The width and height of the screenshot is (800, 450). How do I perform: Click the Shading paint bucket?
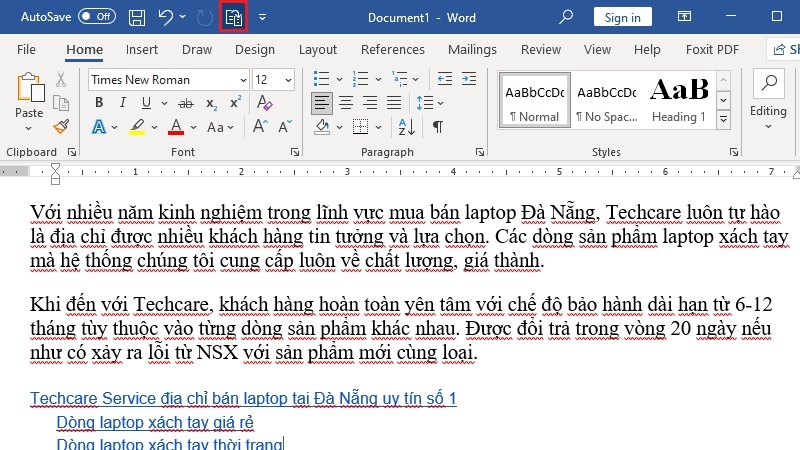tap(322, 127)
